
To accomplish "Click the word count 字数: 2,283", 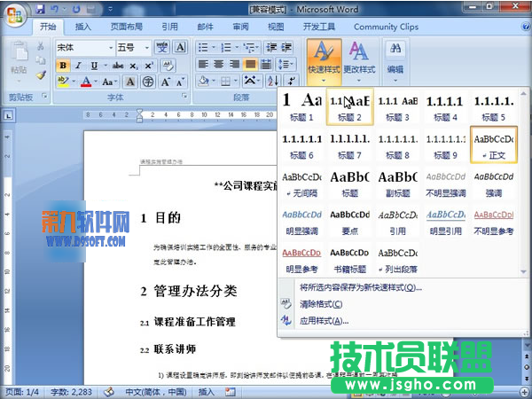I will pyautogui.click(x=71, y=392).
